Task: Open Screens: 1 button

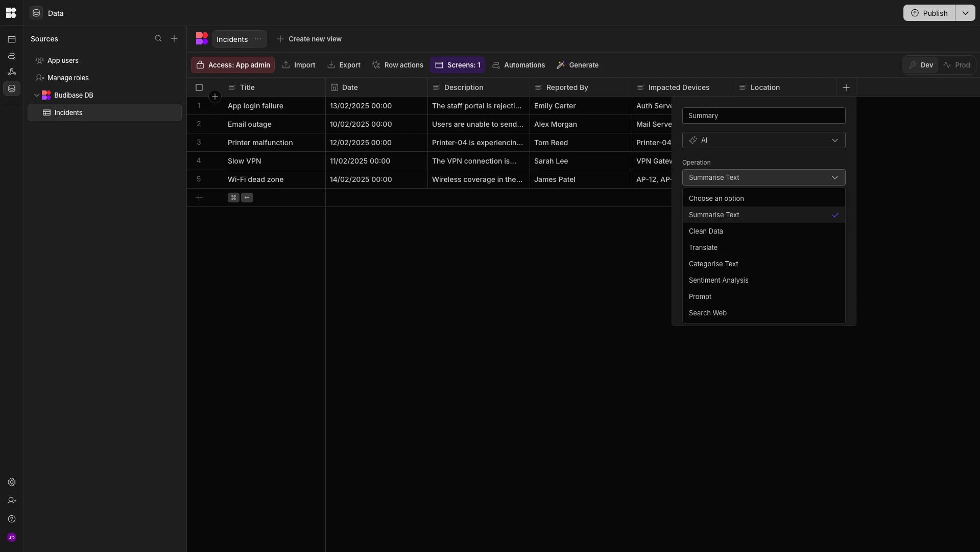Action: 458,65
